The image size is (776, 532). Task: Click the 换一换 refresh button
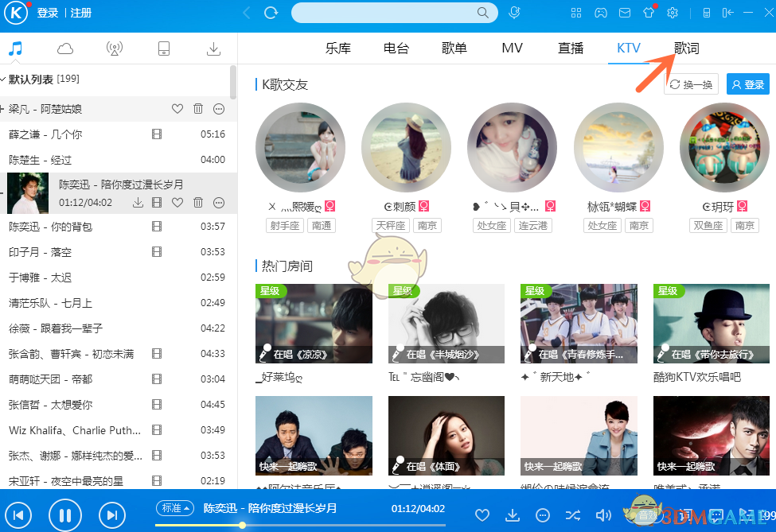pyautogui.click(x=691, y=84)
